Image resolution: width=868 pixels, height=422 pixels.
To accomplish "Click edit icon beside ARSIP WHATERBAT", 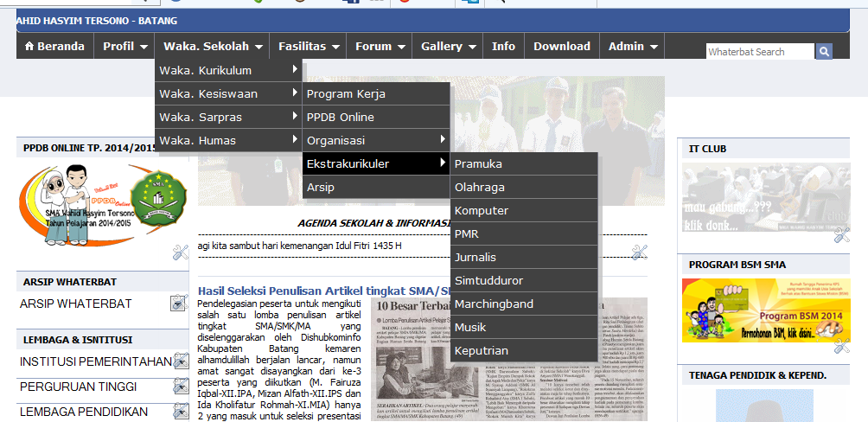I will point(179,303).
